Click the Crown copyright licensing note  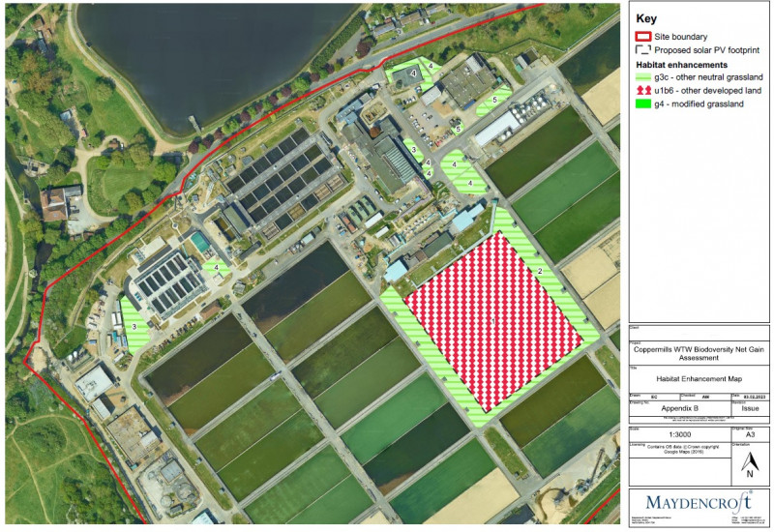[684, 449]
